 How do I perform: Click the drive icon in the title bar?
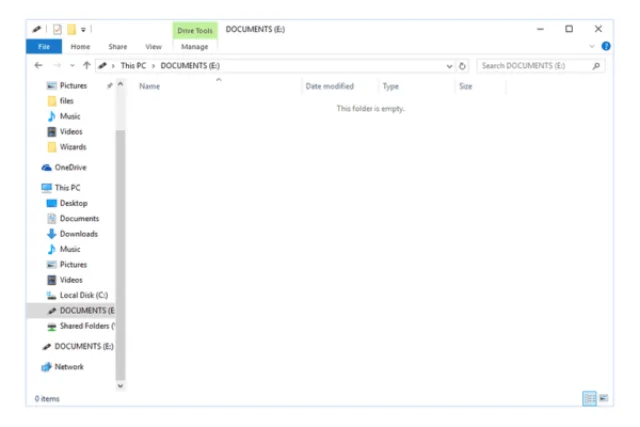coord(37,29)
